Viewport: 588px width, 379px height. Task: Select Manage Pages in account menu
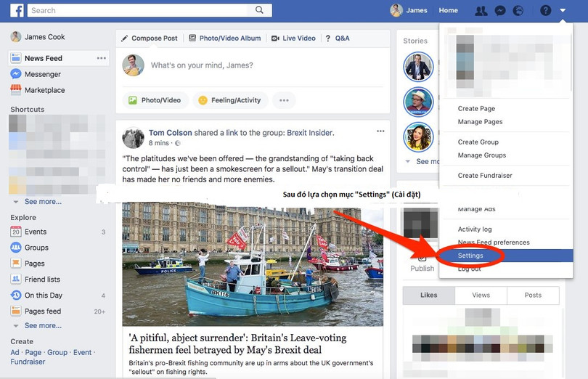point(480,121)
